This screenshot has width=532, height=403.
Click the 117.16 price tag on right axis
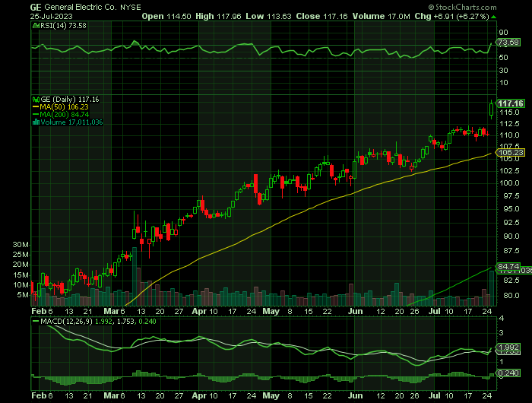tap(511, 103)
